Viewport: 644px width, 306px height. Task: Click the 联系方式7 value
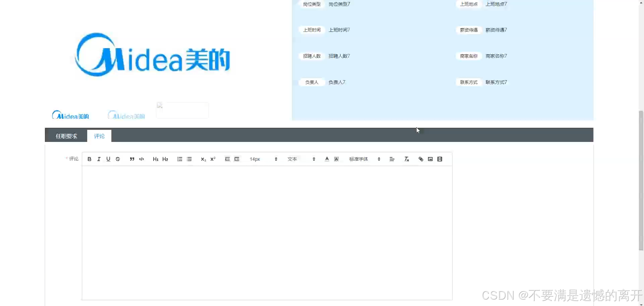click(496, 82)
